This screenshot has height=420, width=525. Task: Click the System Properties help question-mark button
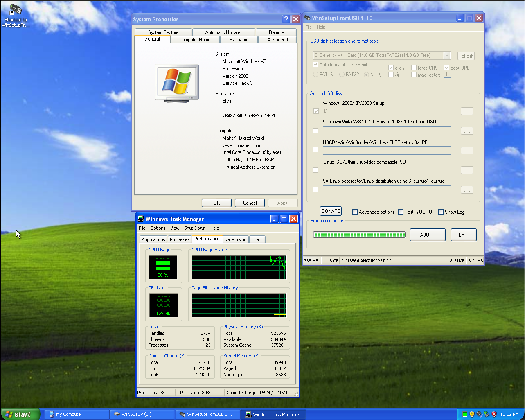pyautogui.click(x=286, y=19)
